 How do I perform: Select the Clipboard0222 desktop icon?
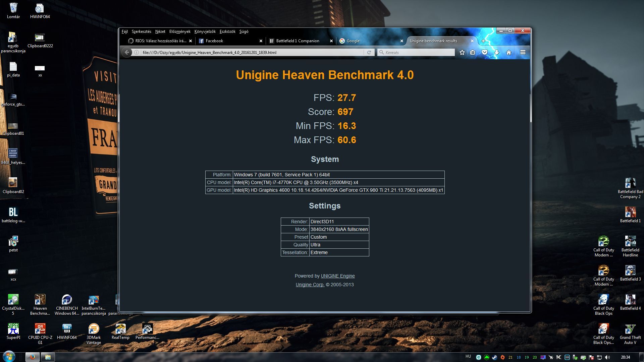pyautogui.click(x=40, y=40)
